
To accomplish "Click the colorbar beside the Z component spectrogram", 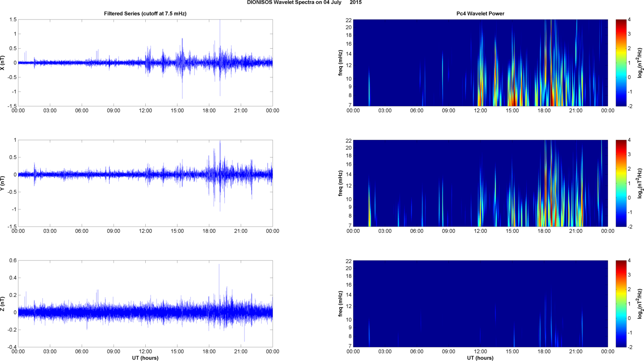I will click(621, 304).
